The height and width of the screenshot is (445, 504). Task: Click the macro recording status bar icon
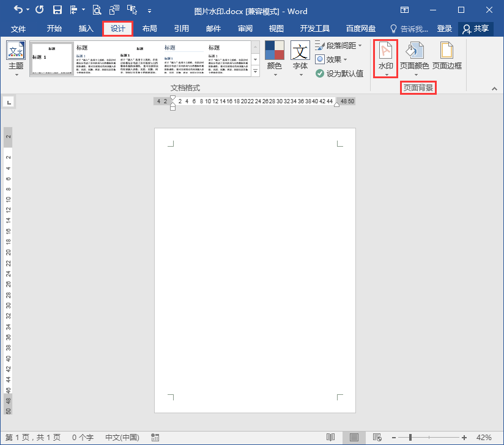(x=155, y=437)
